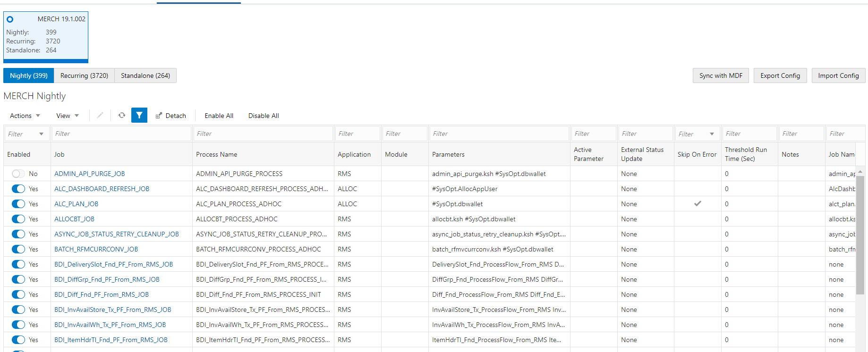Screen dimensions: 868x352
Task: Click the Active Parameter filter field
Action: [594, 134]
